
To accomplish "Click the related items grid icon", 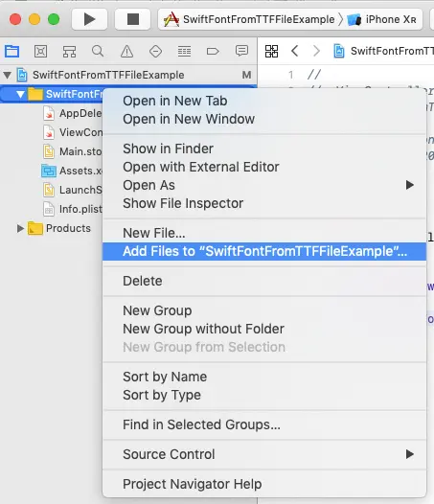I will pos(271,51).
